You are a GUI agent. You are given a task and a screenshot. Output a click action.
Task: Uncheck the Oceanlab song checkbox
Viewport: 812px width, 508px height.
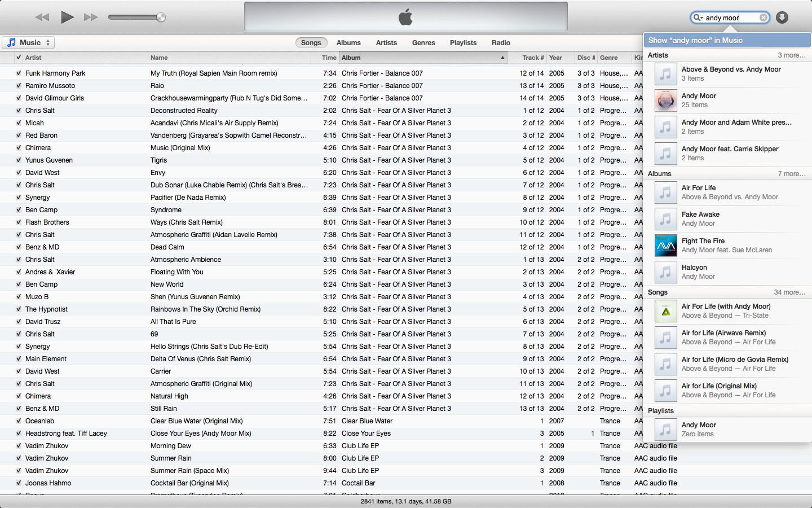(19, 421)
